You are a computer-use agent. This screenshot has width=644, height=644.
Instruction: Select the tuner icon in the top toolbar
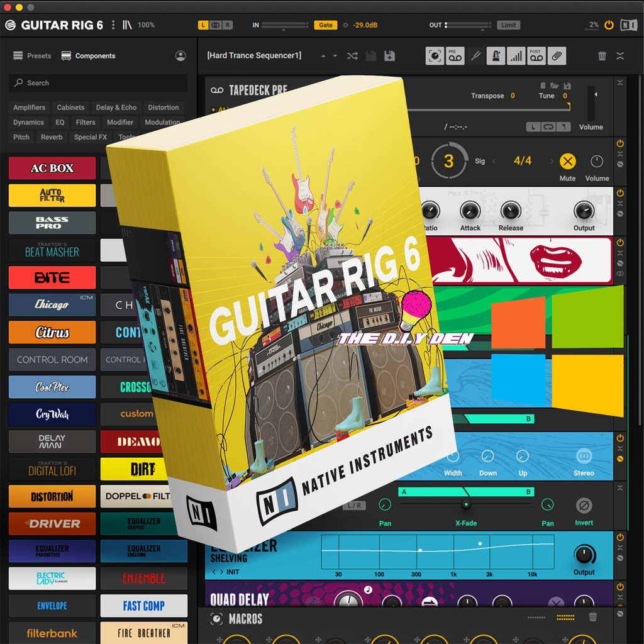pyautogui.click(x=476, y=55)
